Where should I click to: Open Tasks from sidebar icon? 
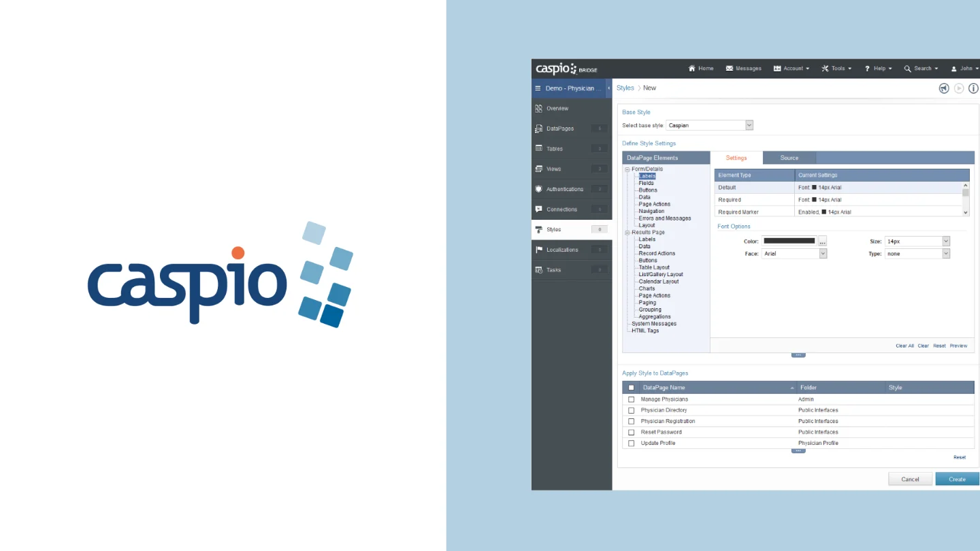click(539, 270)
